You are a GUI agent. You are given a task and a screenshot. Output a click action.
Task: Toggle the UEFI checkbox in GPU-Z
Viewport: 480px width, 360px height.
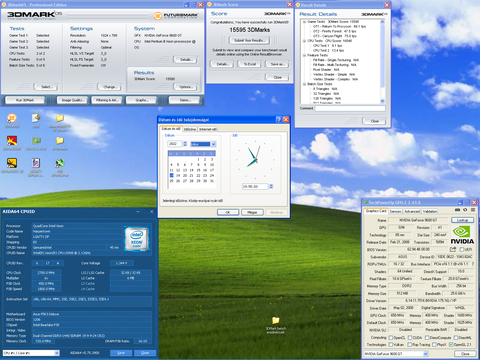pyautogui.click(x=462, y=249)
